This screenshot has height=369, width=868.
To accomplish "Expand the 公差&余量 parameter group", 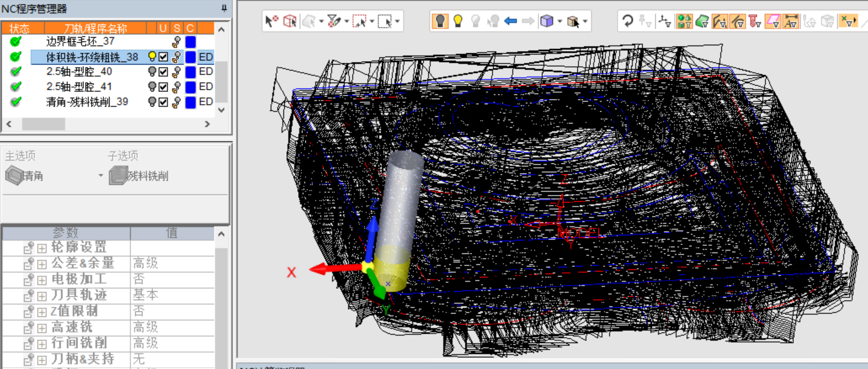I will 42,264.
